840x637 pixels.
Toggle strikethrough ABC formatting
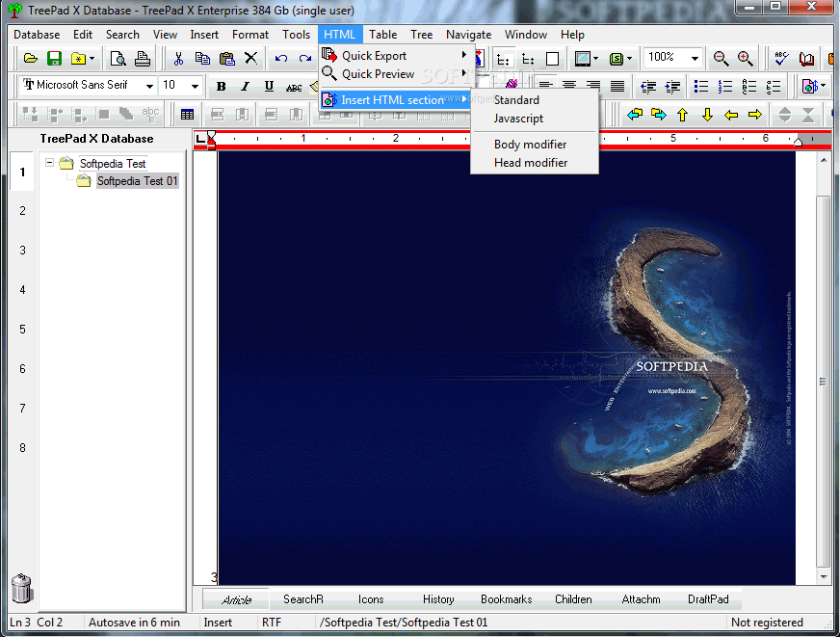click(x=294, y=87)
